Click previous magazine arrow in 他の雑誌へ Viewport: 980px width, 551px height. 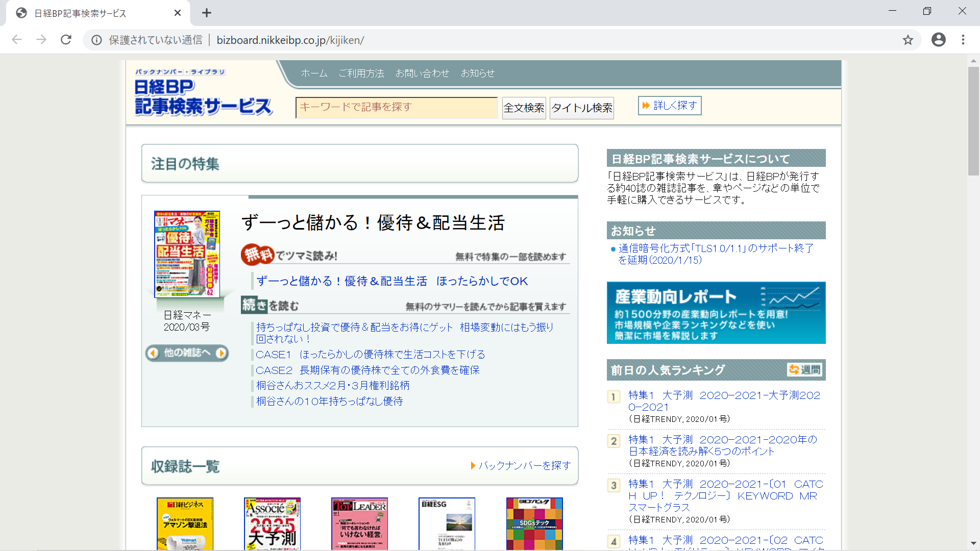pyautogui.click(x=153, y=353)
